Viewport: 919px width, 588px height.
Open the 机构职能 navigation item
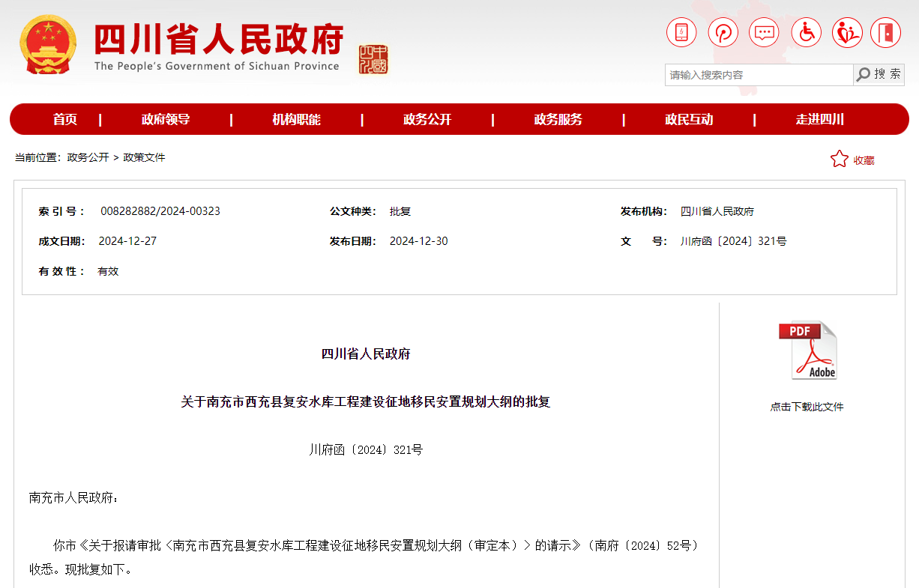tap(296, 120)
